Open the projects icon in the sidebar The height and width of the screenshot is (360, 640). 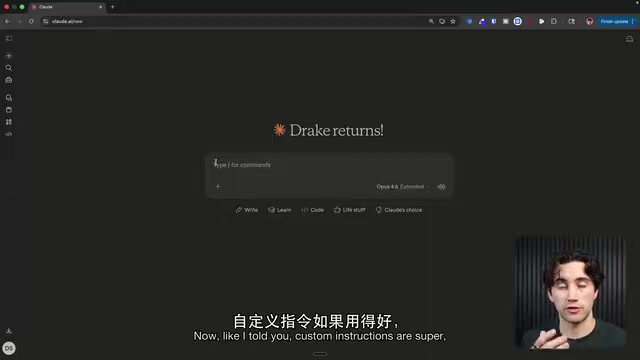tap(9, 110)
